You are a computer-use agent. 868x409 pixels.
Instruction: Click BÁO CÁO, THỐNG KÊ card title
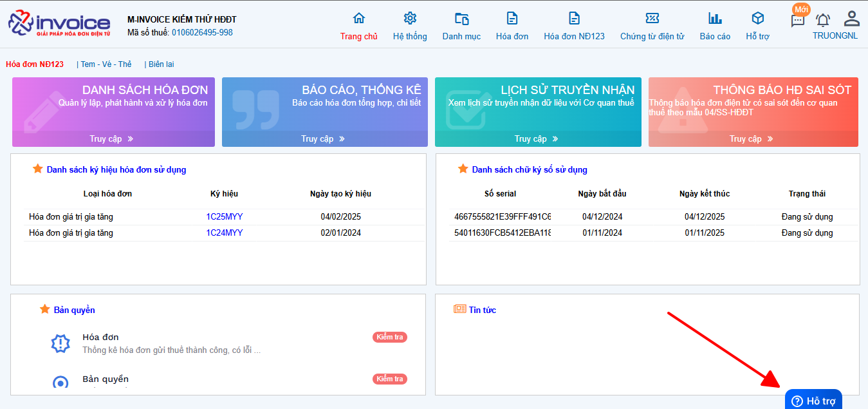pos(362,90)
